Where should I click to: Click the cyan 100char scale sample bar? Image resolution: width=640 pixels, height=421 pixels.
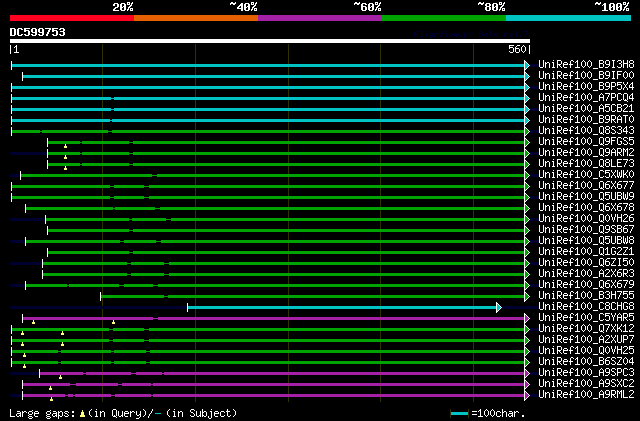(460, 414)
